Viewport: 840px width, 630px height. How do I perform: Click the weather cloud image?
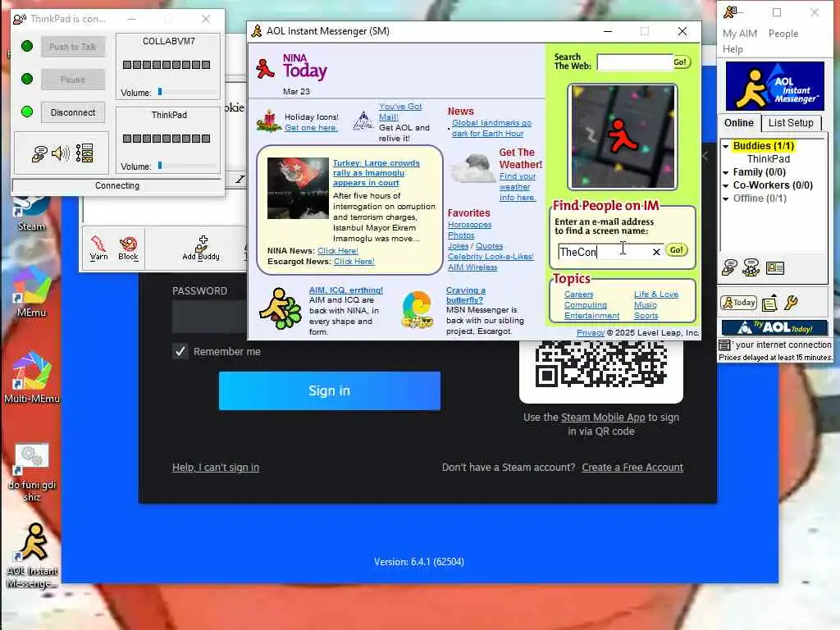click(473, 169)
